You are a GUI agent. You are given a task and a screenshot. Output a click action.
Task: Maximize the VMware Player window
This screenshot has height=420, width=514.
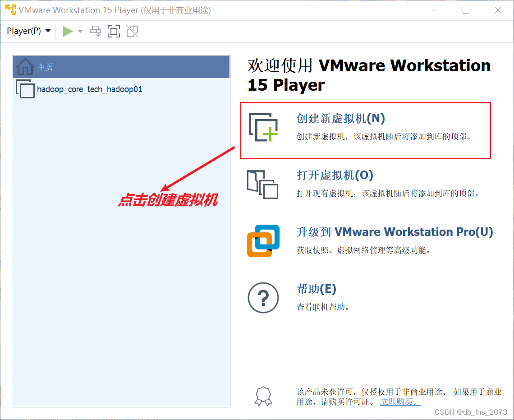pos(466,10)
